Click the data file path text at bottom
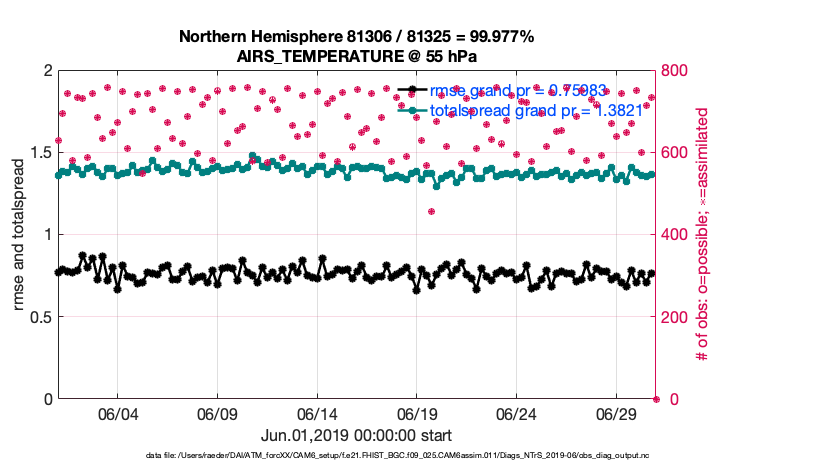 pyautogui.click(x=356, y=457)
